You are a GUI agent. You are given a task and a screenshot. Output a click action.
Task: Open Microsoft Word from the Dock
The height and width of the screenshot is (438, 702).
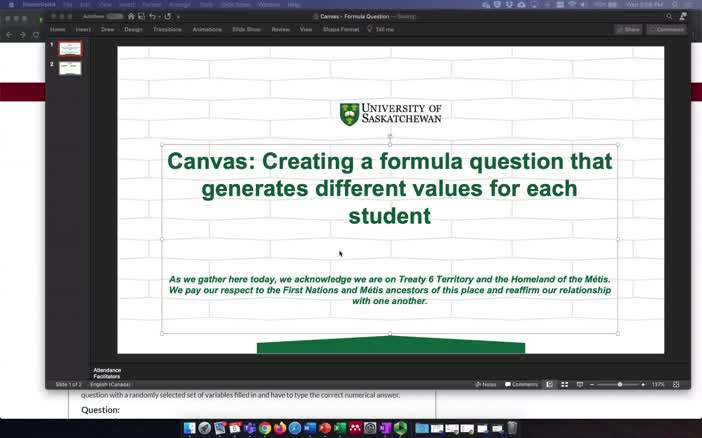[x=310, y=428]
